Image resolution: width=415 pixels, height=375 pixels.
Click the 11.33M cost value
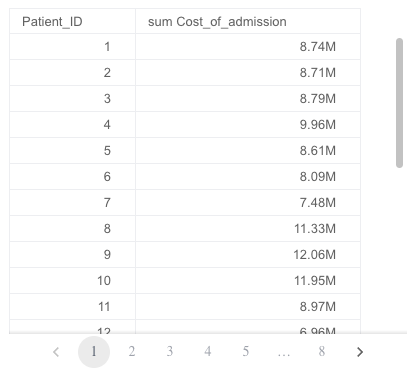click(x=315, y=229)
